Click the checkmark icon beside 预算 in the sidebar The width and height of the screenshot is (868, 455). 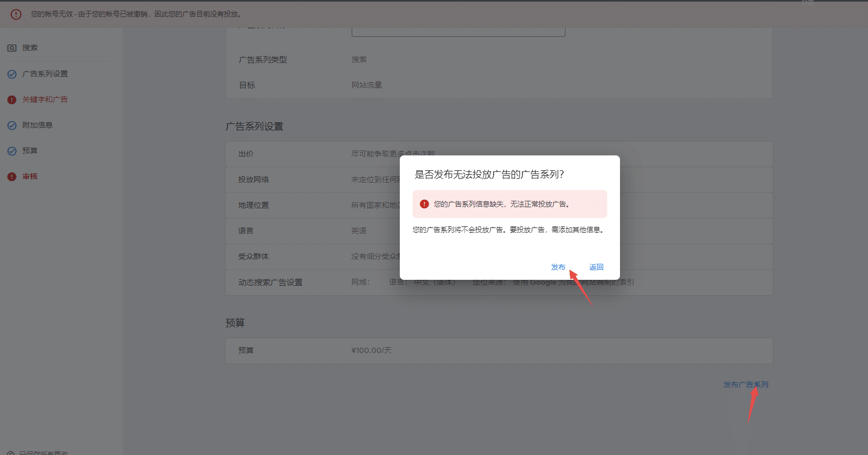click(12, 151)
